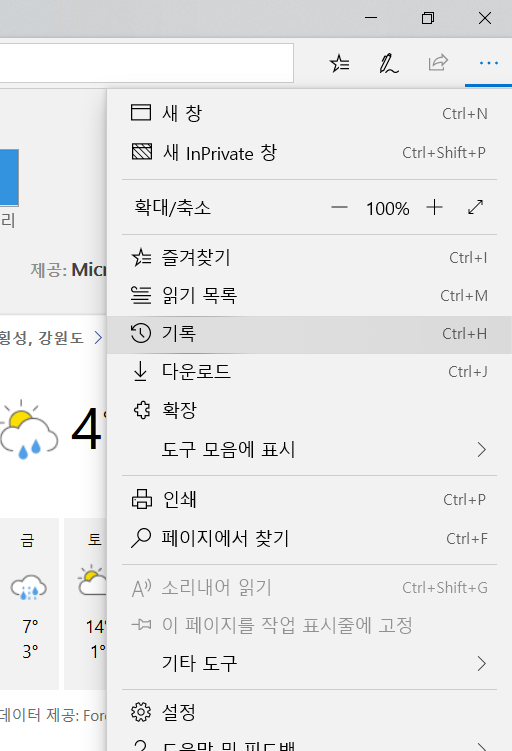Open 설정 settings entry
512x751 pixels.
click(309, 712)
